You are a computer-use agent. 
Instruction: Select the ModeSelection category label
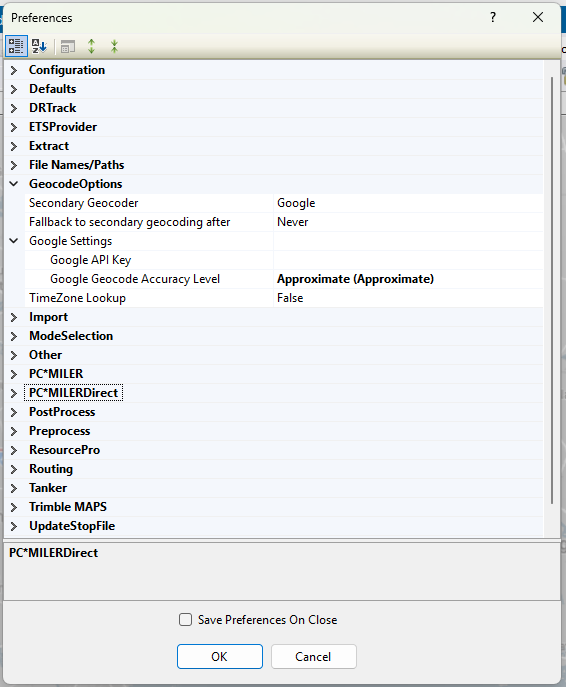coord(71,336)
